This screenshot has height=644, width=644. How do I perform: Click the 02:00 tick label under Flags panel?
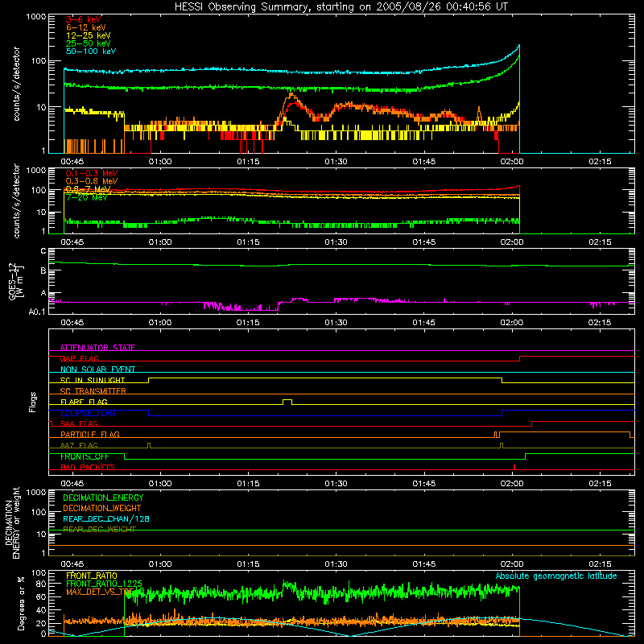point(512,484)
